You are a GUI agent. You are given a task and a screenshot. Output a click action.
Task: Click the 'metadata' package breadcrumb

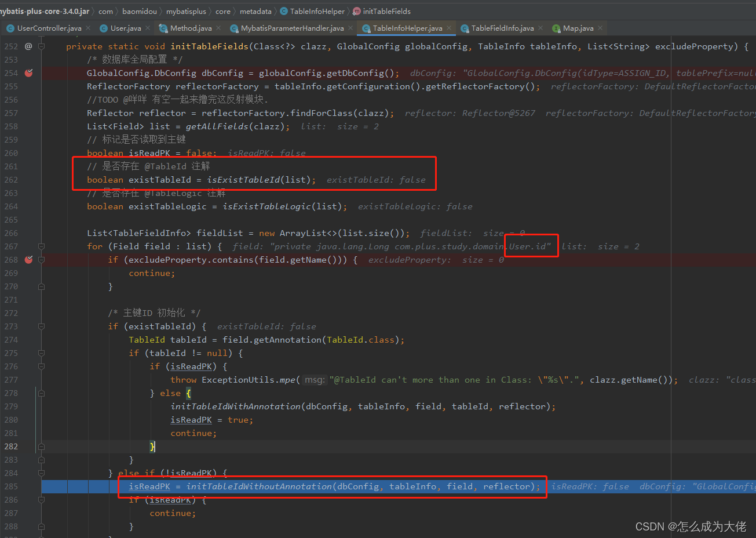point(255,11)
